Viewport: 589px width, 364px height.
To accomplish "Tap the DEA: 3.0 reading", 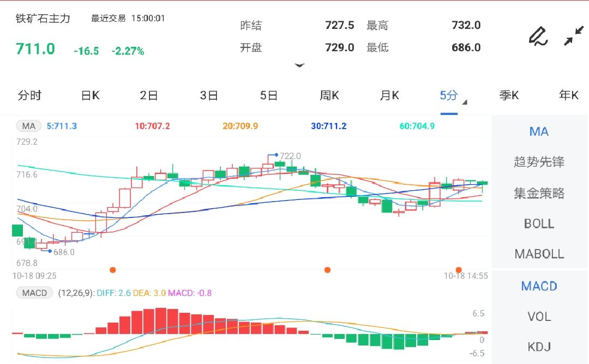I will [149, 293].
